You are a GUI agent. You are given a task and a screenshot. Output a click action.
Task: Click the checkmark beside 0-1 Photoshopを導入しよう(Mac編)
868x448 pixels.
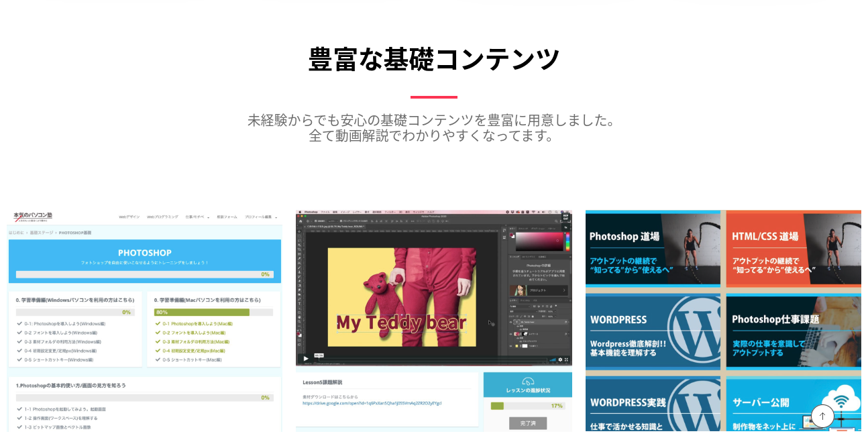(x=158, y=323)
